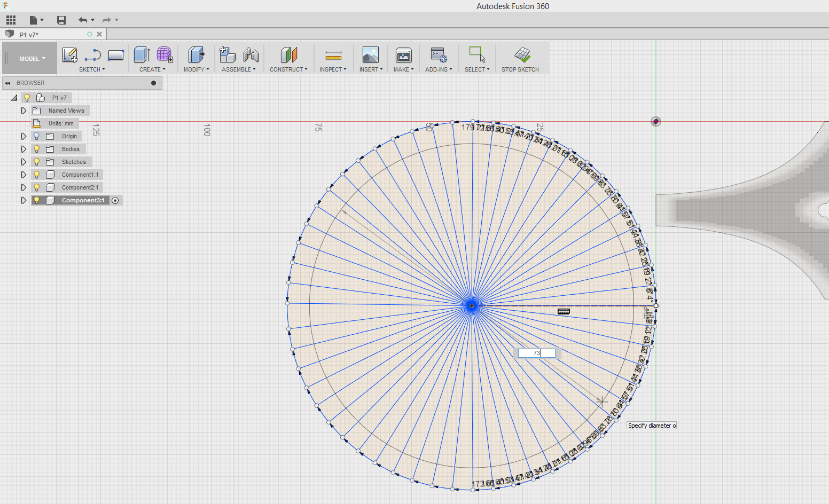Open the Undo history dropdown arrow
Image resolution: width=829 pixels, height=504 pixels.
[x=93, y=20]
